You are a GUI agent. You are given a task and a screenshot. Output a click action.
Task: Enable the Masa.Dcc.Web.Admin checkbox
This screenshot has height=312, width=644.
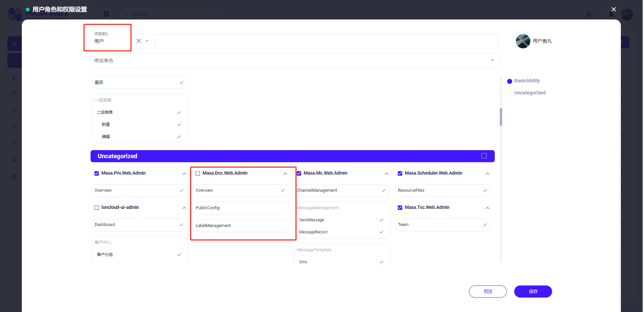(x=198, y=173)
